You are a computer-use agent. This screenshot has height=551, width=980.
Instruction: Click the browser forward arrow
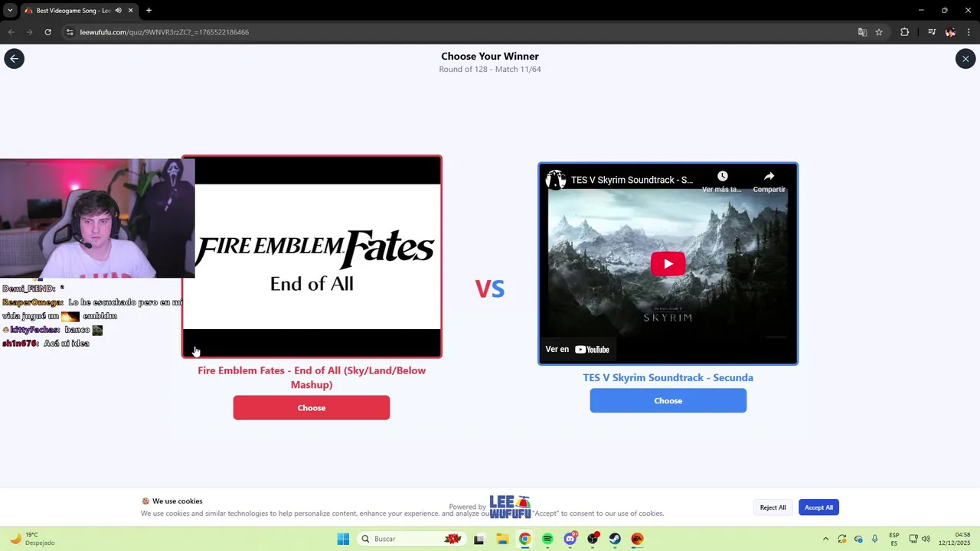[29, 32]
